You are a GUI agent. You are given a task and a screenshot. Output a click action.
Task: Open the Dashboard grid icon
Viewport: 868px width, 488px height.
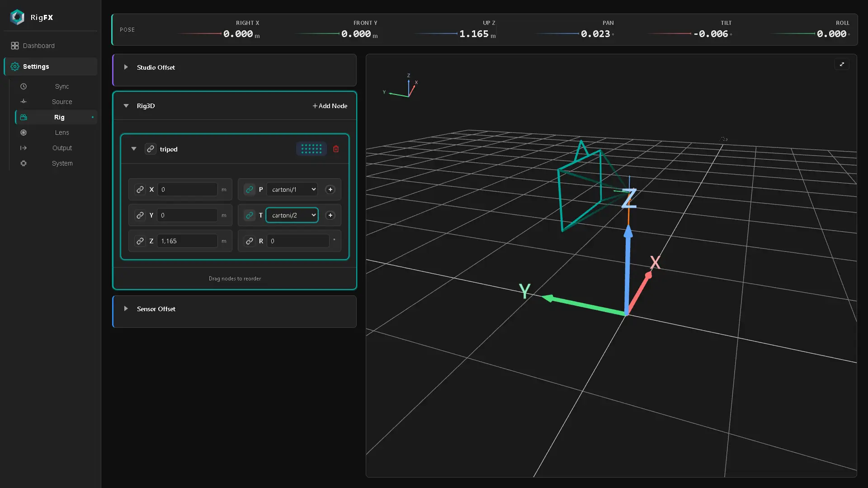click(15, 46)
